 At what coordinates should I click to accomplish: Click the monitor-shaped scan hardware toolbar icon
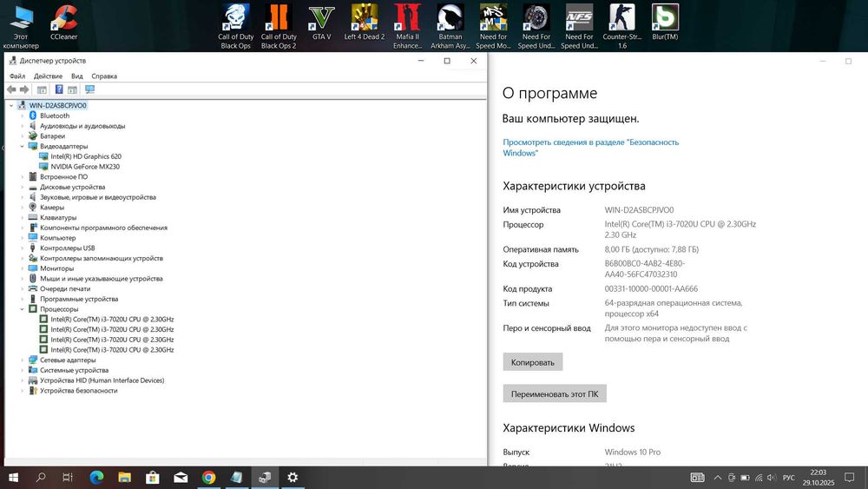pyautogui.click(x=89, y=89)
